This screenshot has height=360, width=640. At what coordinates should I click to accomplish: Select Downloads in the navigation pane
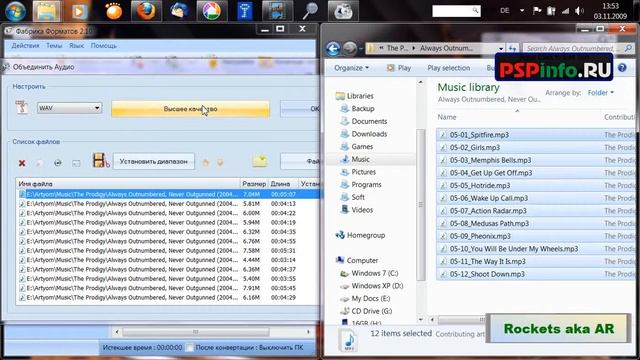[x=369, y=134]
